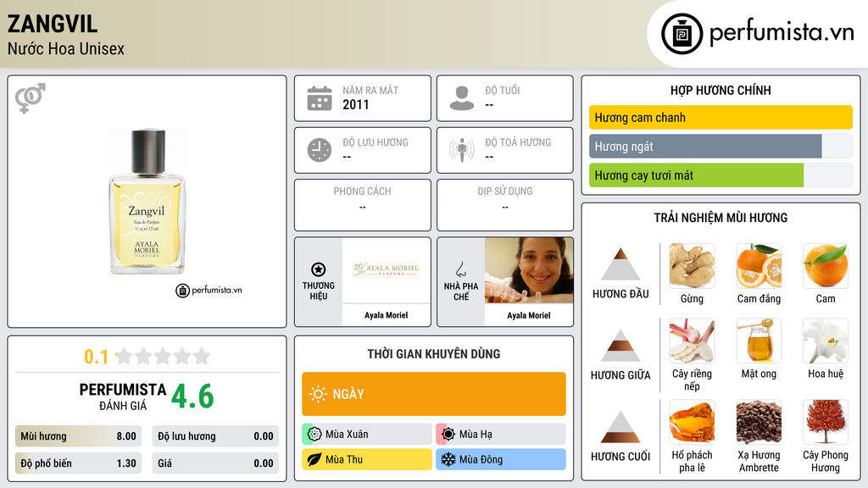Select the Cam đắng bitter orange image
The height and width of the screenshot is (488, 868).
[759, 265]
